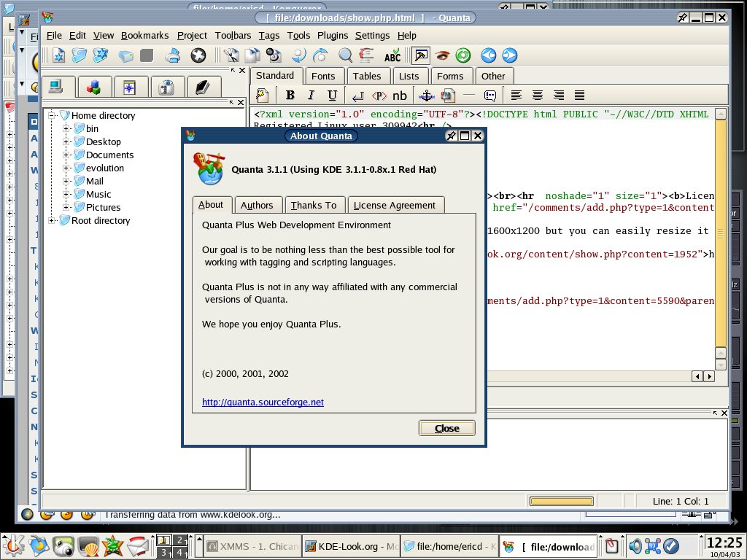Viewport: 747px width, 560px height.
Task: Apply bold tag with B icon
Action: [x=290, y=96]
